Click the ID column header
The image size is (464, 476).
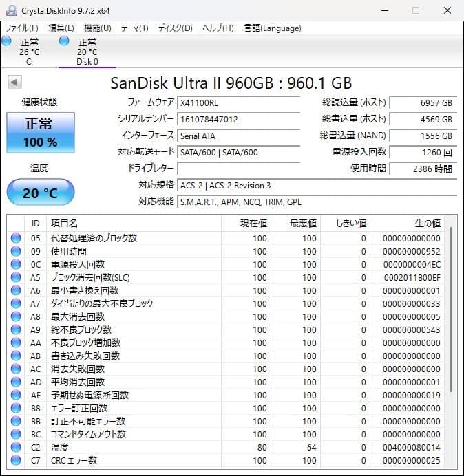(36, 224)
